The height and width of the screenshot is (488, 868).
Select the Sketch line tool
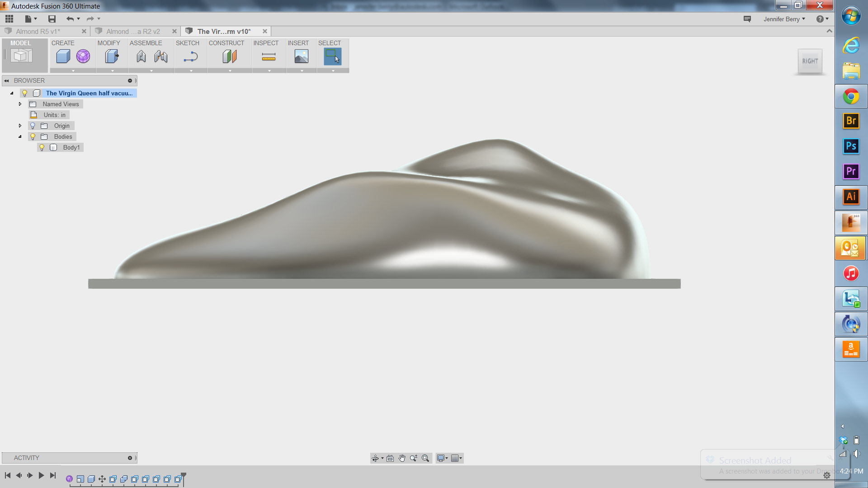coord(191,56)
